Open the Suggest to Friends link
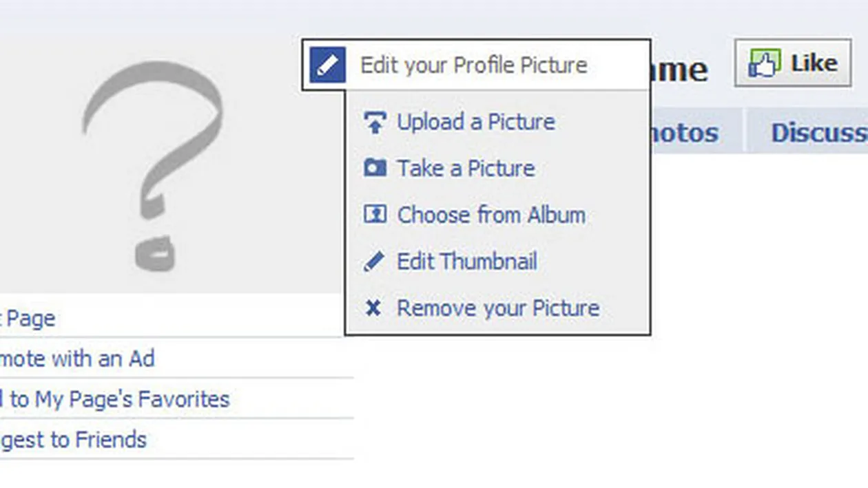This screenshot has height=488, width=868. pyautogui.click(x=74, y=439)
